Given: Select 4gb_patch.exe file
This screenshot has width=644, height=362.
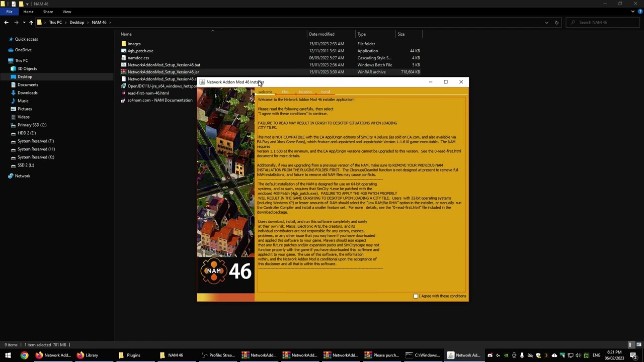Looking at the screenshot, I should [x=140, y=51].
